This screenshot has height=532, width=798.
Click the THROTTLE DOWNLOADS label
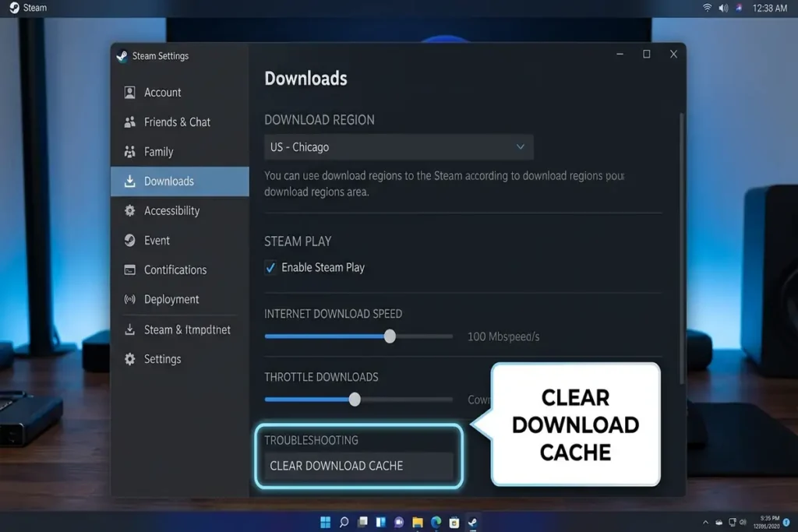[x=321, y=377]
